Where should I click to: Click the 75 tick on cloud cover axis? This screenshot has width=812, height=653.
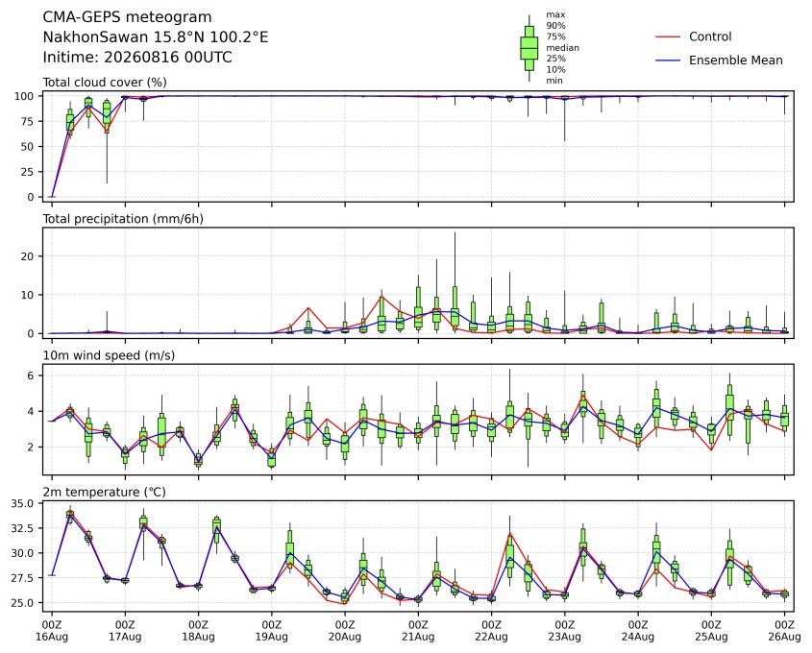pyautogui.click(x=27, y=122)
